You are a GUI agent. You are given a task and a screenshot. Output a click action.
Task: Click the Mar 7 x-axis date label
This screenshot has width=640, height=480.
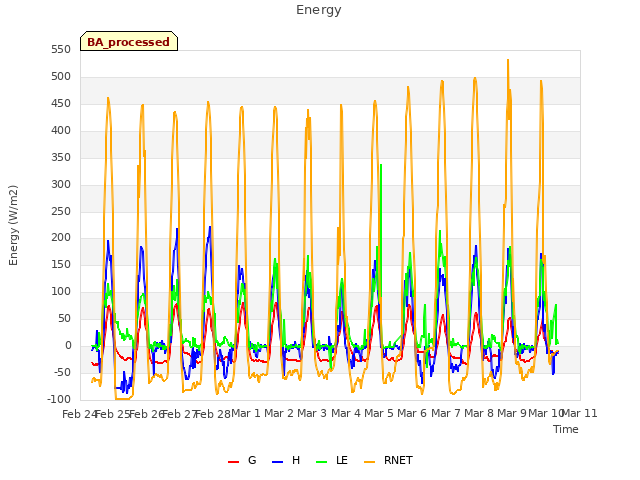[x=446, y=414]
